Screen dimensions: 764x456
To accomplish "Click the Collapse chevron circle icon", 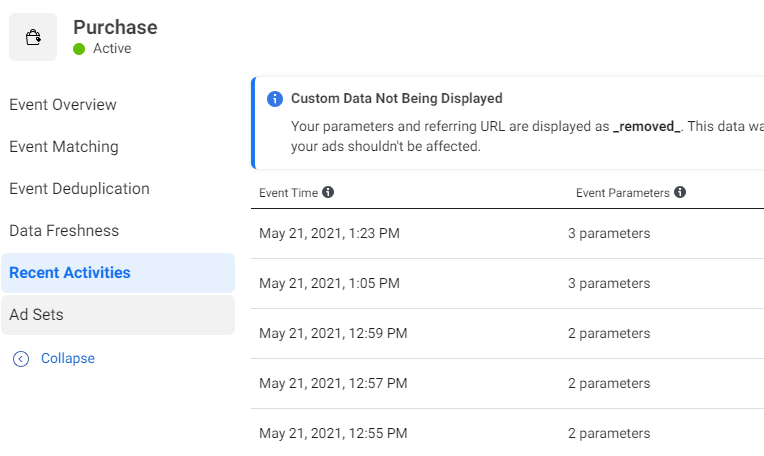I will click(x=21, y=359).
